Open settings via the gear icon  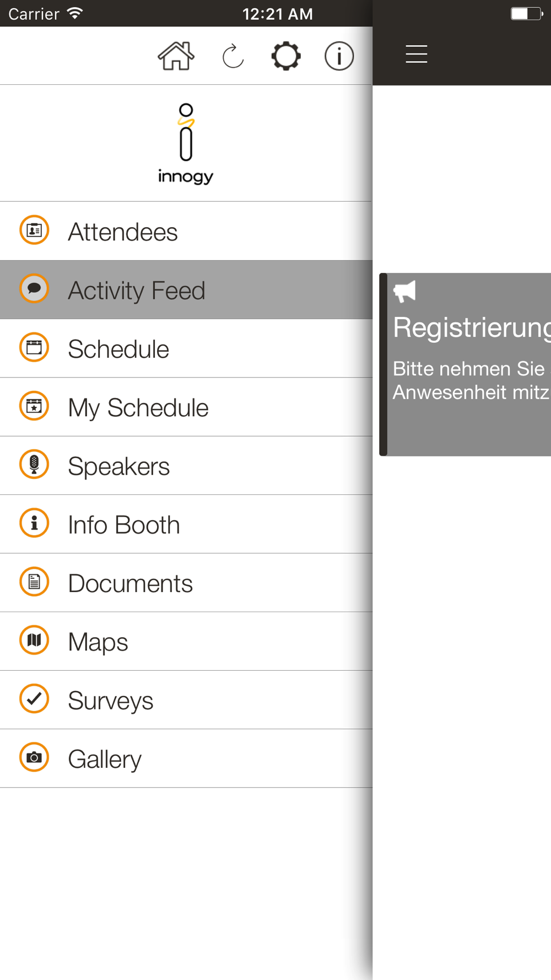click(x=286, y=56)
